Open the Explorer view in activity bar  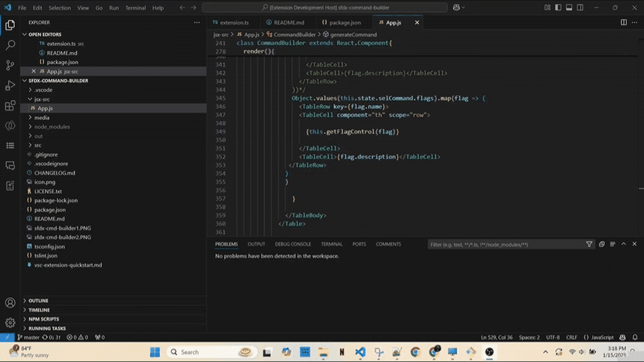tap(10, 25)
